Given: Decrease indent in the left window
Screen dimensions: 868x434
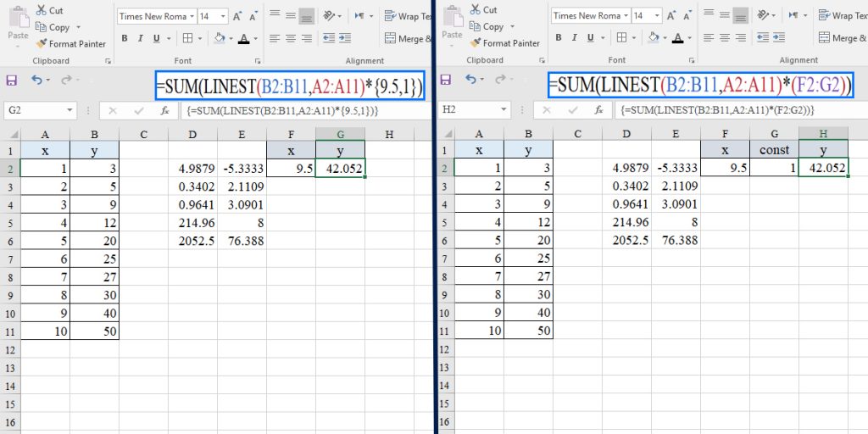Looking at the screenshot, I should 329,38.
